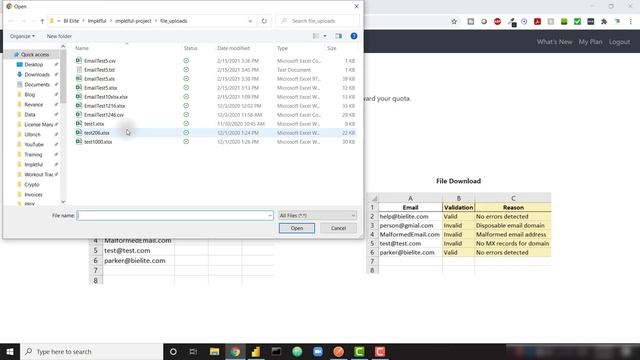This screenshot has width=640, height=360.
Task: Open the view options dropdown arrow
Action: [x=325, y=36]
